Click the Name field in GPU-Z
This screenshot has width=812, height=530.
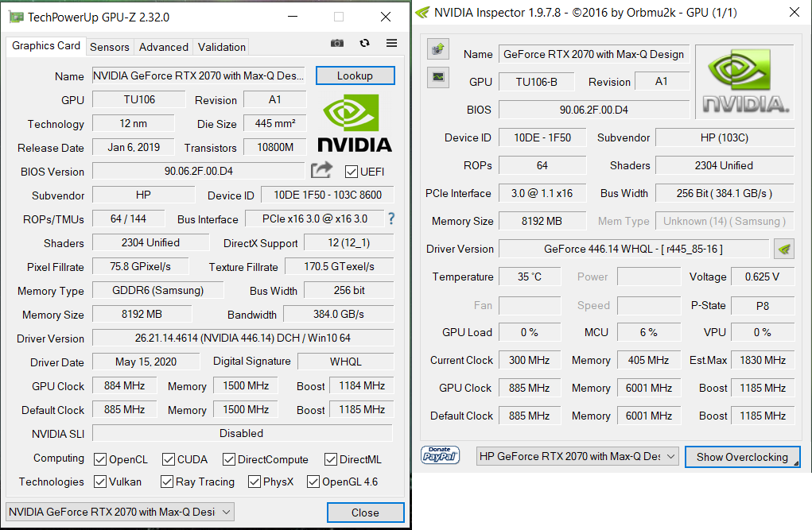click(x=198, y=75)
